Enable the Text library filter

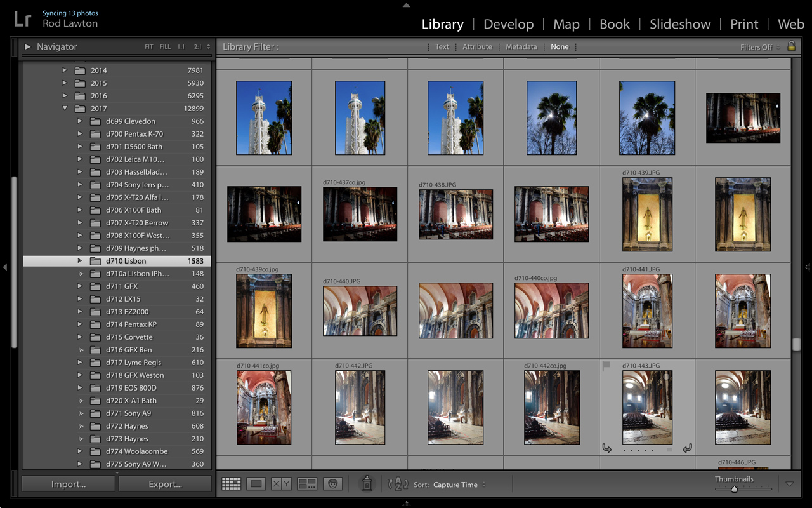[442, 47]
